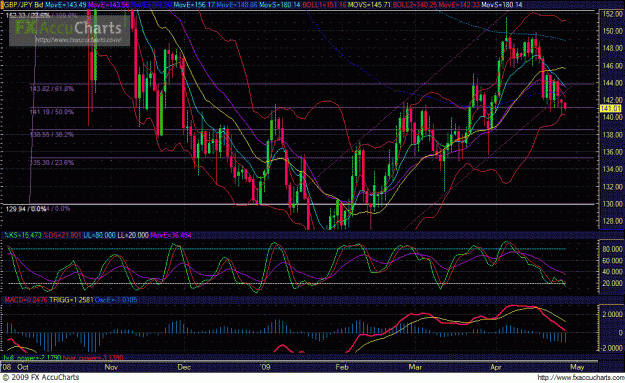Click the '09 year marker on time axis
Viewport: 625px width, 383px height.
coord(265,367)
